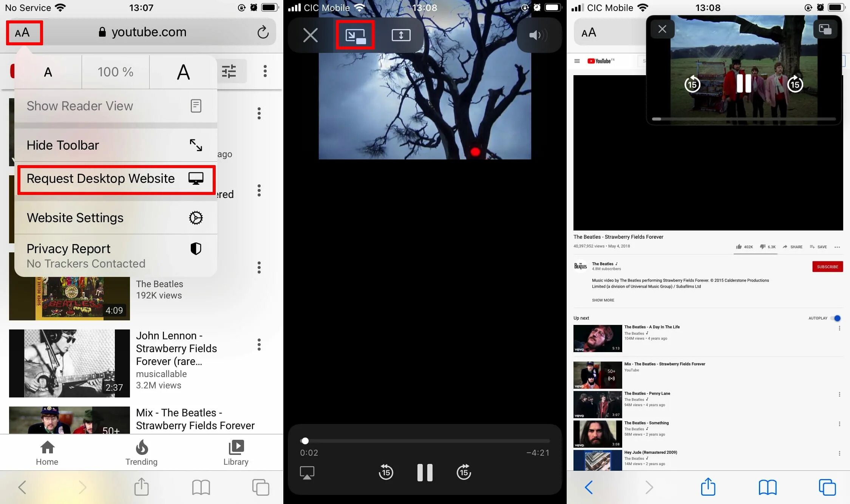Restore PiP video to fullscreen
The width and height of the screenshot is (850, 504).
pos(825,29)
